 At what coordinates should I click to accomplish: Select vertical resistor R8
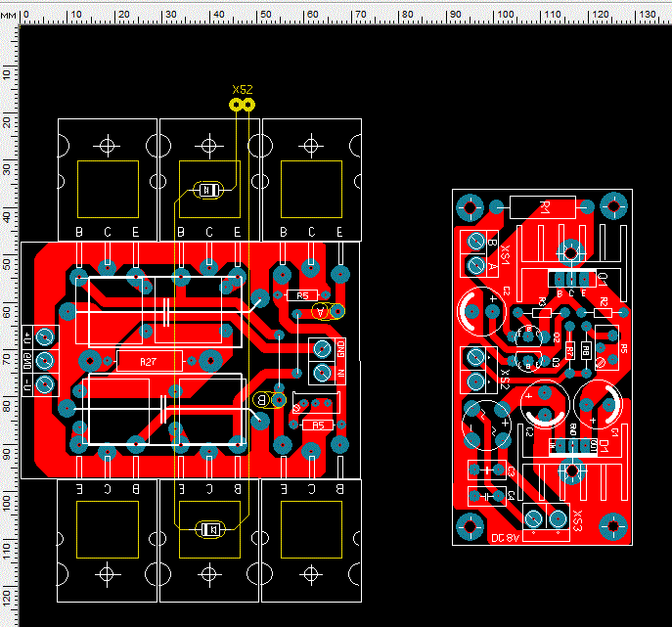pos(586,350)
